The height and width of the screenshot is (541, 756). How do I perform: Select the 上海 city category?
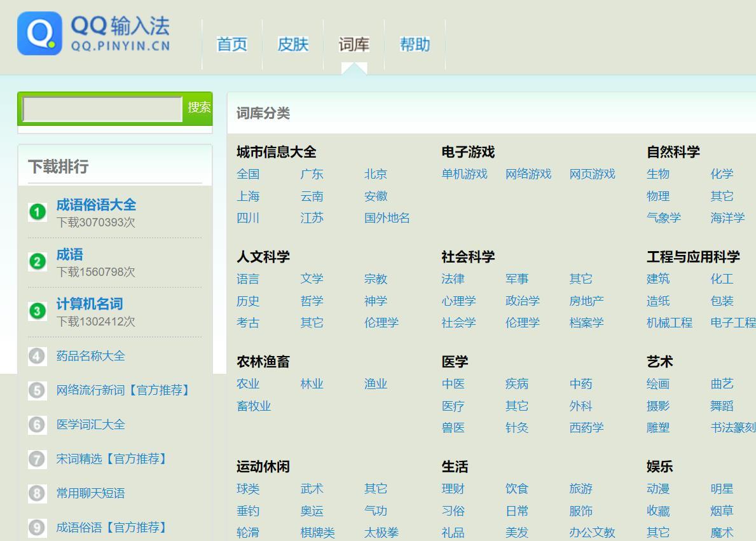[249, 196]
